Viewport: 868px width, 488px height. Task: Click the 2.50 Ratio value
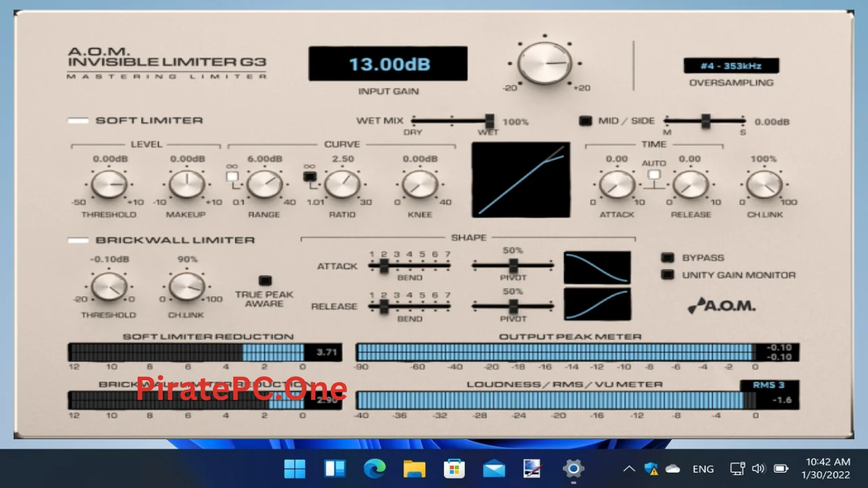342,159
